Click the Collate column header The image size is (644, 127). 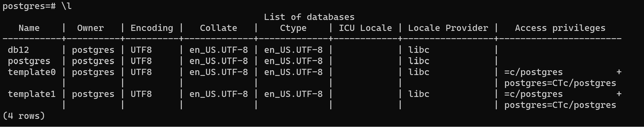(218, 28)
